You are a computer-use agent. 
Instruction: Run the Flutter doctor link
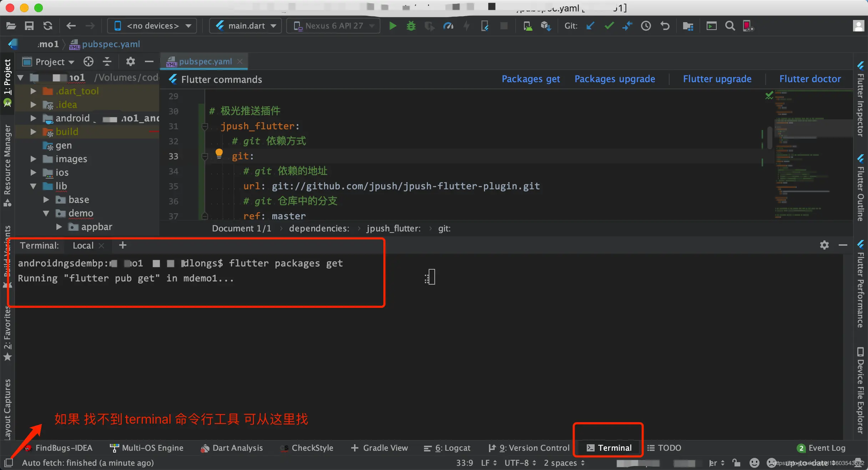[x=810, y=79]
